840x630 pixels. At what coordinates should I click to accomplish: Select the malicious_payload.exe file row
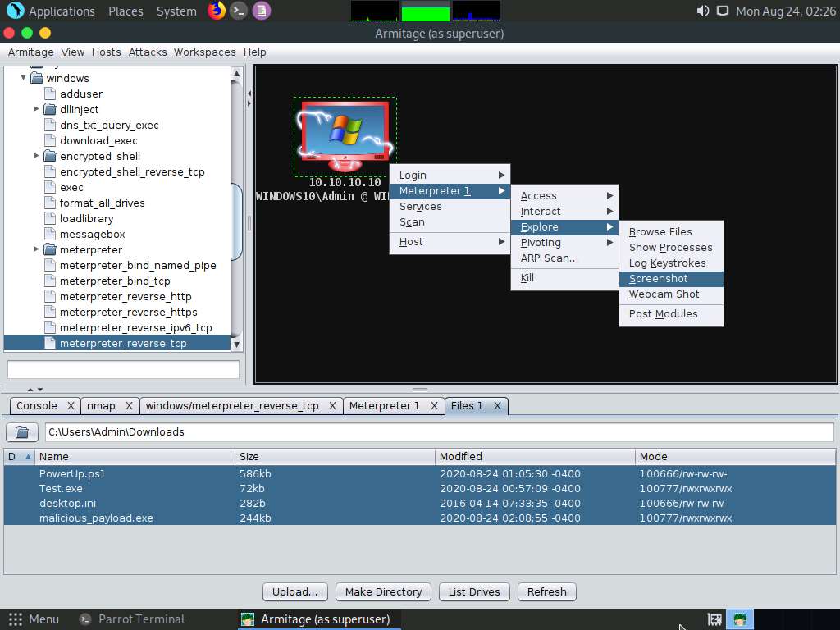(x=419, y=518)
